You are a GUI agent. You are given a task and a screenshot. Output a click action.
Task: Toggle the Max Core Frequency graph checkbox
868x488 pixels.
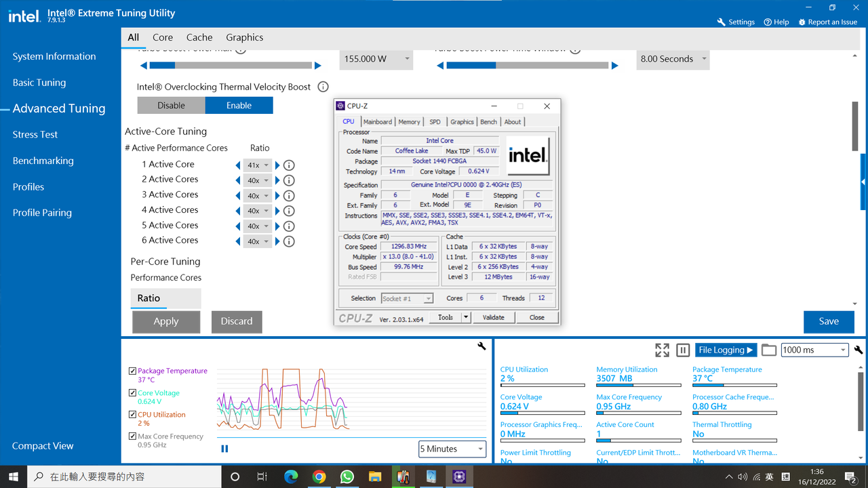[x=132, y=436]
